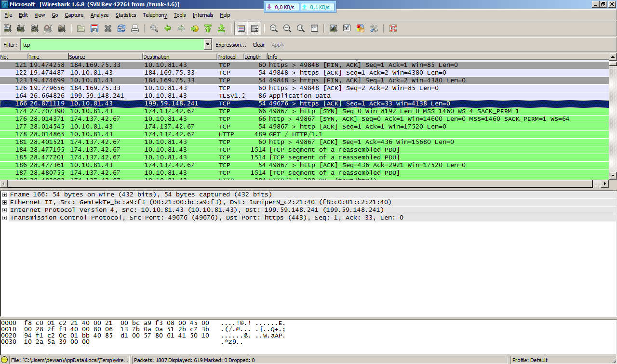Open help lifebuoy icon

[393, 28]
